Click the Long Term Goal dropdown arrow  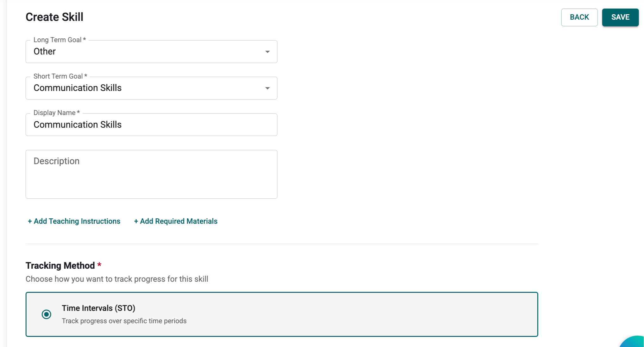coord(267,52)
